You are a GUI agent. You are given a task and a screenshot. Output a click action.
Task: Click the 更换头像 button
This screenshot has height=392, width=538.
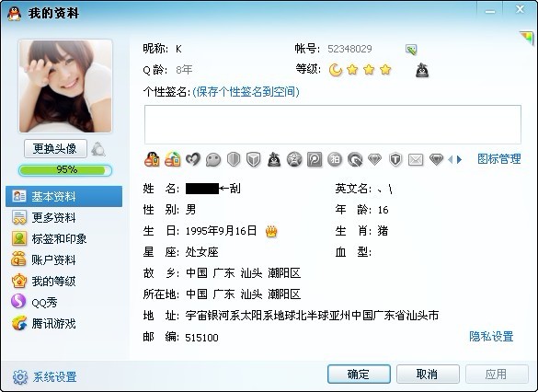click(55, 149)
